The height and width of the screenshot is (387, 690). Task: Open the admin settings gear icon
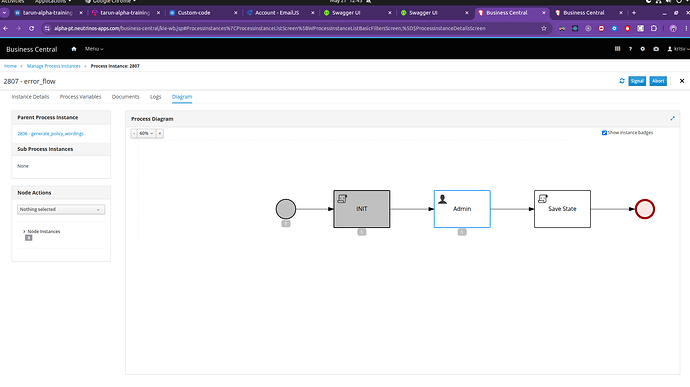(642, 49)
